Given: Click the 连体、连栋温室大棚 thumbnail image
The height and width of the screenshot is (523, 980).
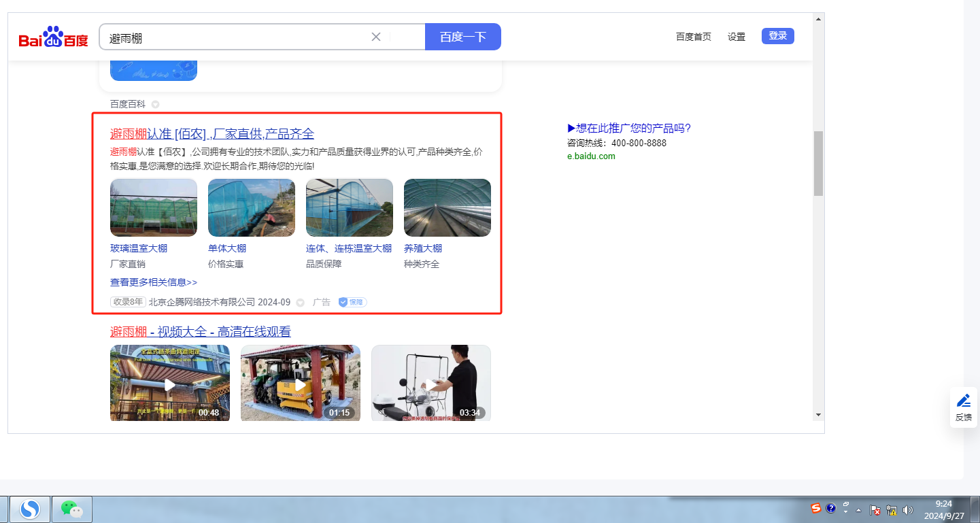Looking at the screenshot, I should [x=350, y=207].
